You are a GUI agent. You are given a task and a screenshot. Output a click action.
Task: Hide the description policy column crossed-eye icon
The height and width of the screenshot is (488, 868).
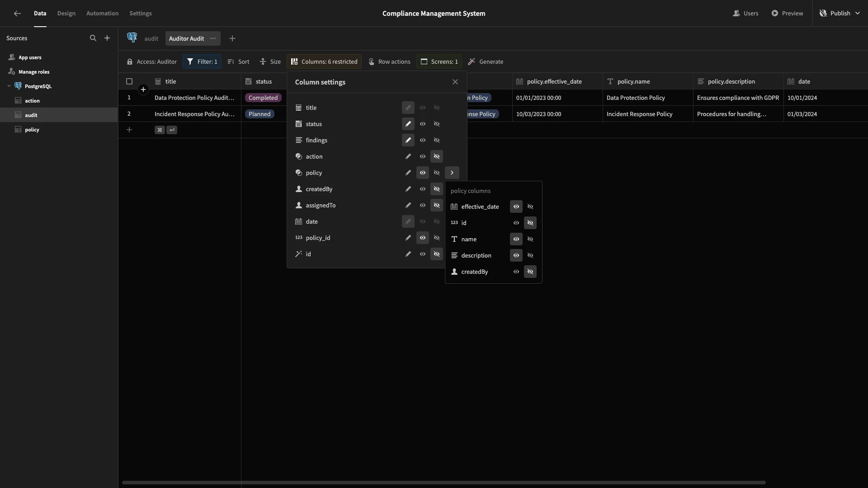(530, 255)
